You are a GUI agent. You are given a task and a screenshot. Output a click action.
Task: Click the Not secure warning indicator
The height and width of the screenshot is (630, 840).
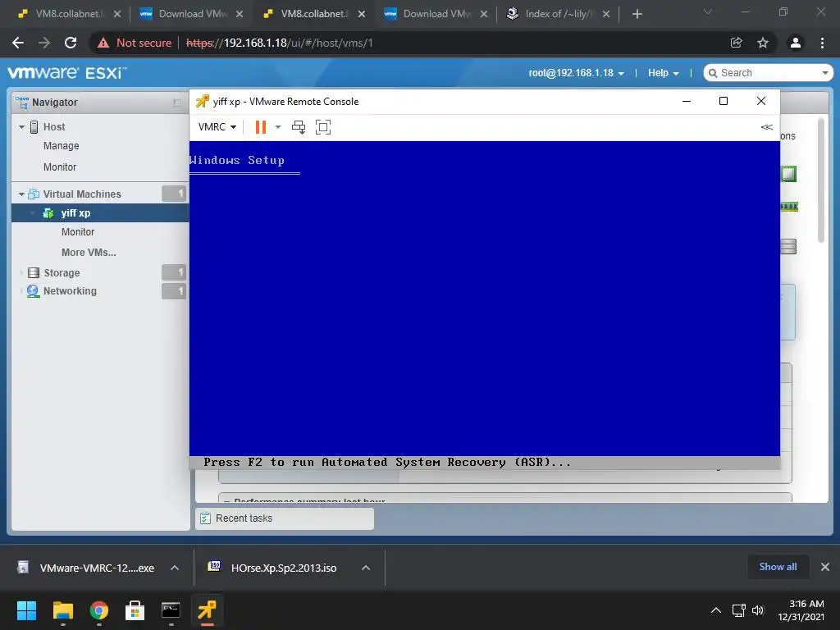point(135,43)
